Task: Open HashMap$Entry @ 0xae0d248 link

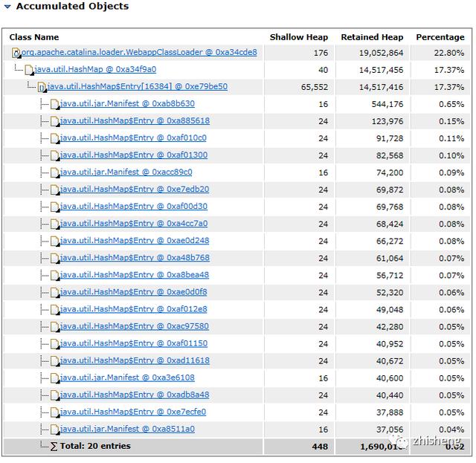Action: pyautogui.click(x=135, y=241)
